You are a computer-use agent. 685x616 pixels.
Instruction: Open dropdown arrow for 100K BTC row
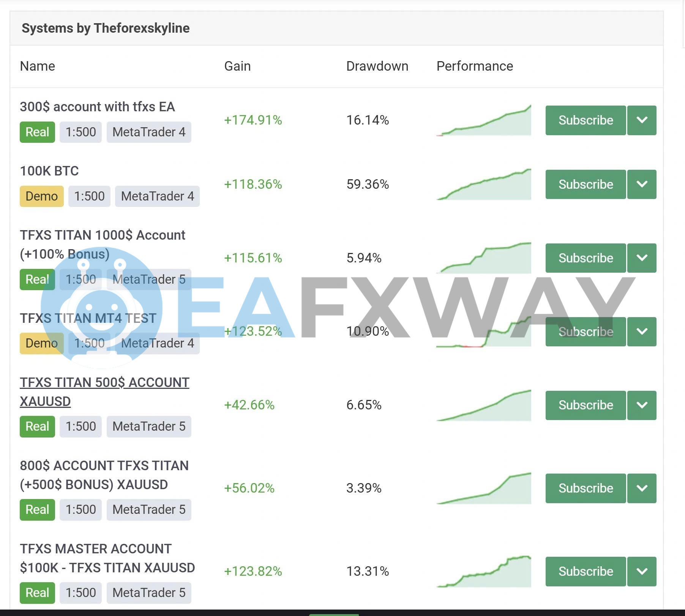(641, 185)
